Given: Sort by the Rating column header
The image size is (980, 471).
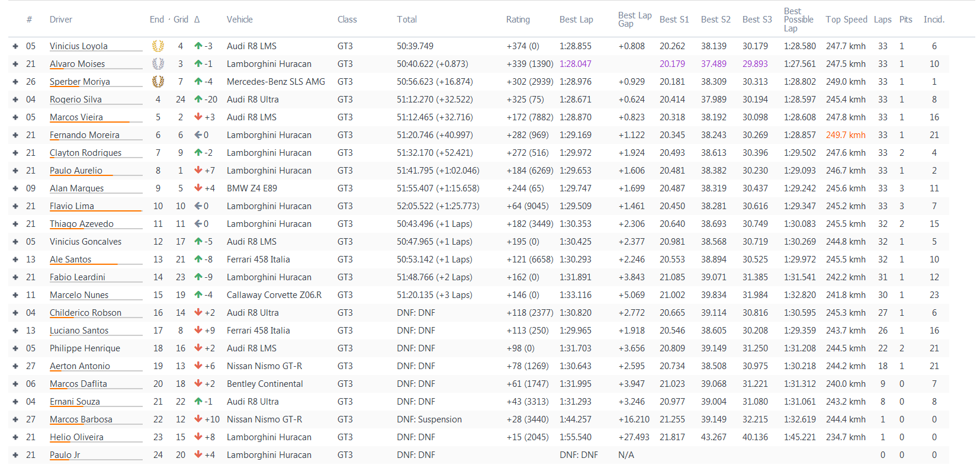Looking at the screenshot, I should click(518, 20).
